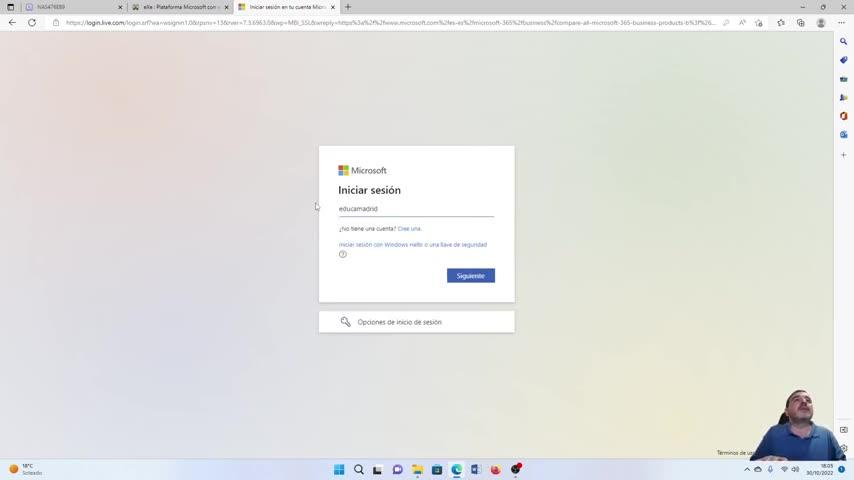Open volume speaker tray icon
This screenshot has height=480, width=854.
795,470
